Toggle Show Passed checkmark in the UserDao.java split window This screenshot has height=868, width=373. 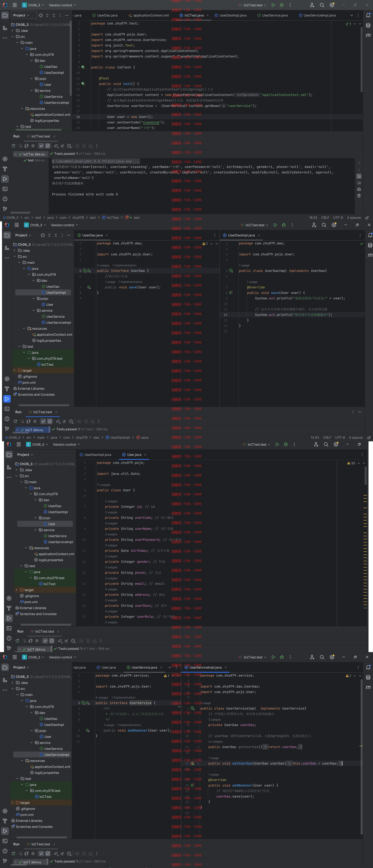pyautogui.click(x=43, y=421)
